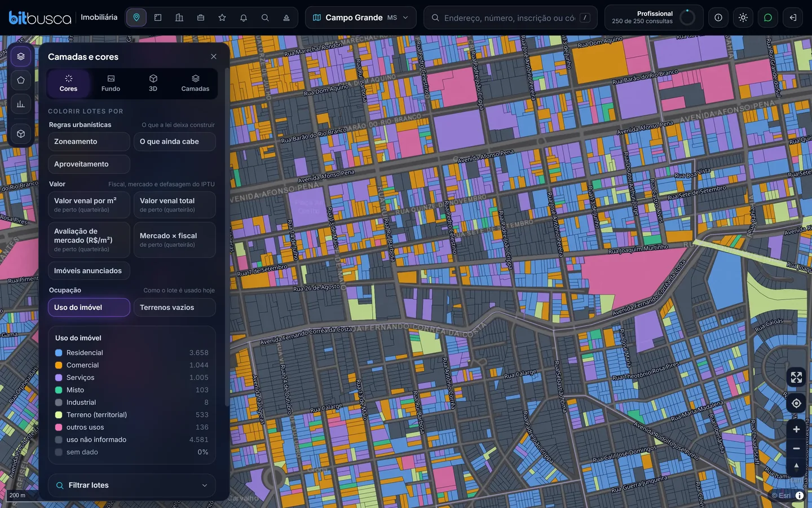Screen dimensions: 812x508
Task: Select Mercado × fiscal option
Action: pos(175,240)
